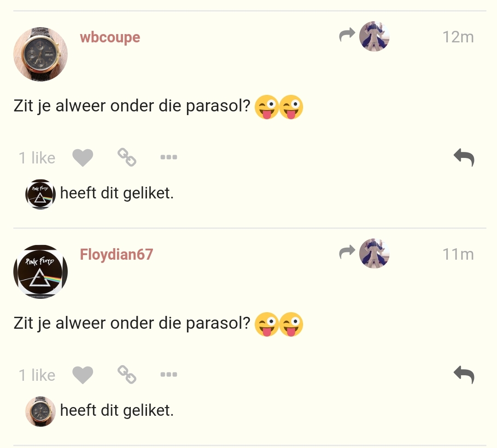
Task: Toggle '1 like' list under wbcoupe's post
Action: [x=37, y=158]
